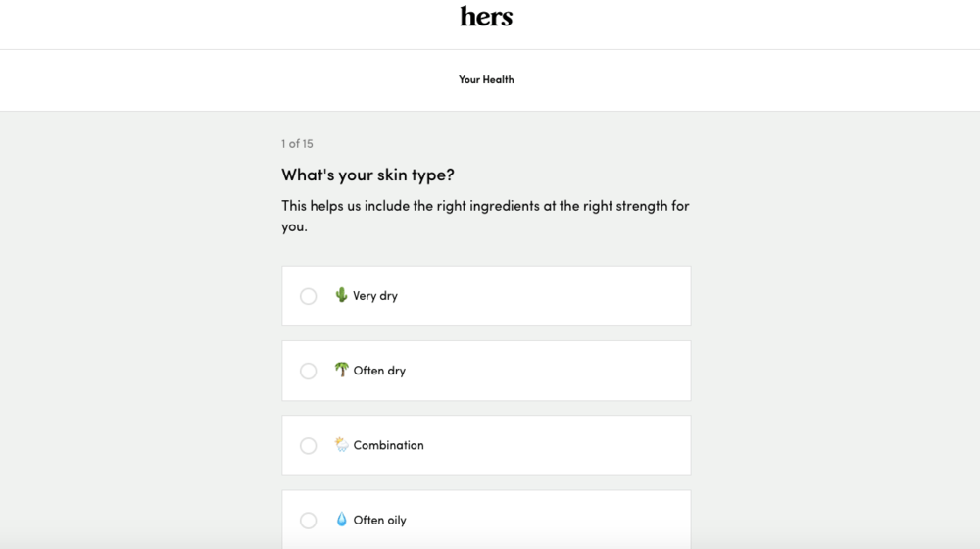This screenshot has width=980, height=549.
Task: Click the sun and cloud emoji icon
Action: coord(341,445)
